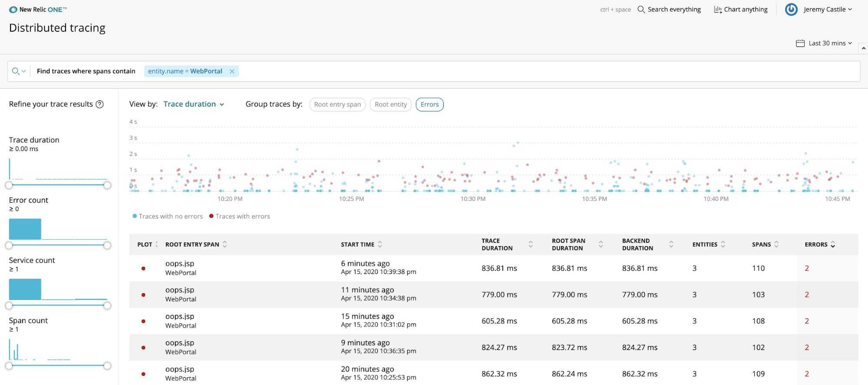Click the 823.72 ms root span duration

(x=569, y=348)
